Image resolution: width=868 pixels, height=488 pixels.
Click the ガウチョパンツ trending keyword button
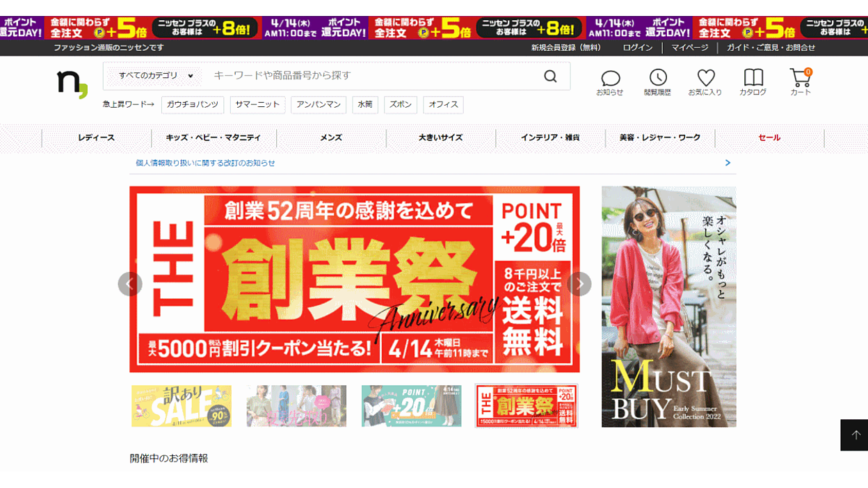point(193,105)
